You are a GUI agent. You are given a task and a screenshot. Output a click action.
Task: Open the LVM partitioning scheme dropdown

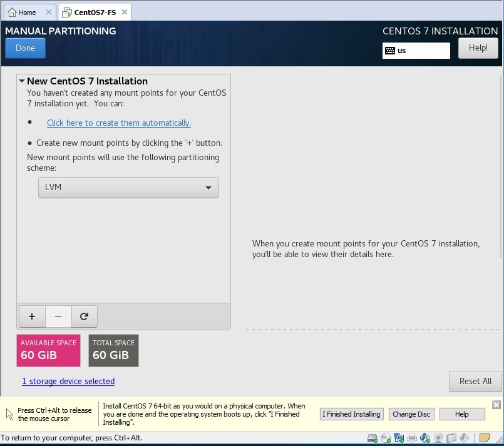[x=128, y=188]
